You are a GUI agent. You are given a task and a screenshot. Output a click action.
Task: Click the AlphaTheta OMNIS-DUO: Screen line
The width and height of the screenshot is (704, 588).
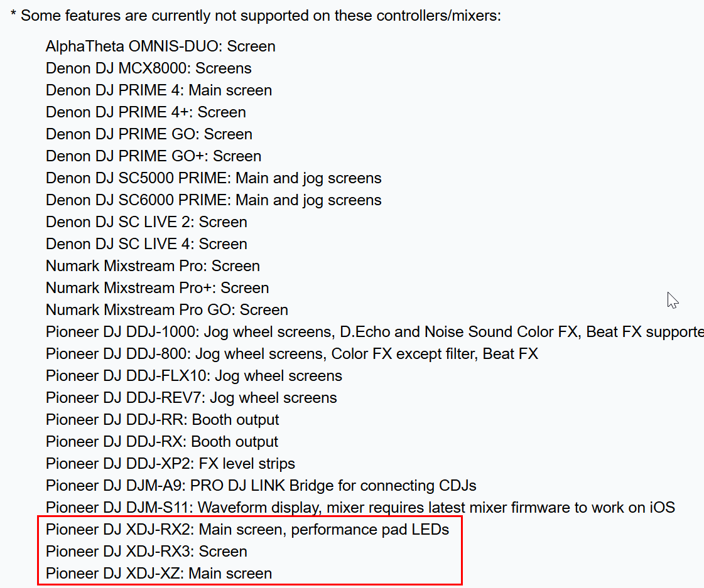point(160,46)
